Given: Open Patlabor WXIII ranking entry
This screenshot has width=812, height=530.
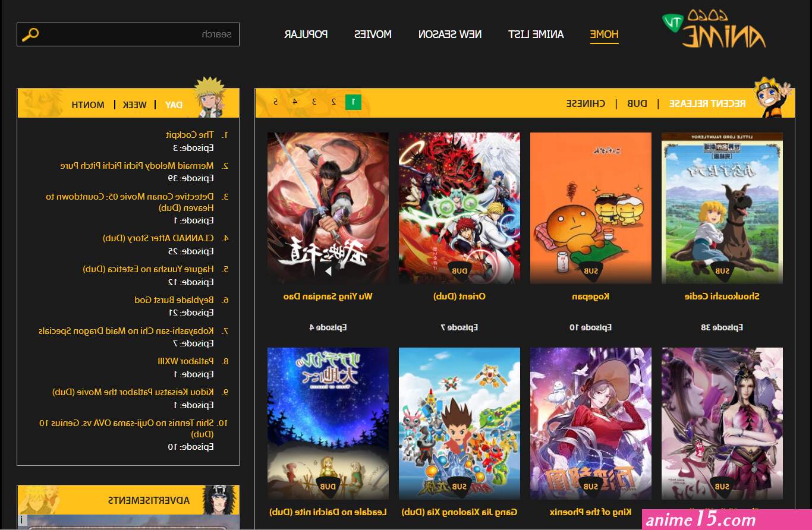Looking at the screenshot, I should [x=185, y=361].
